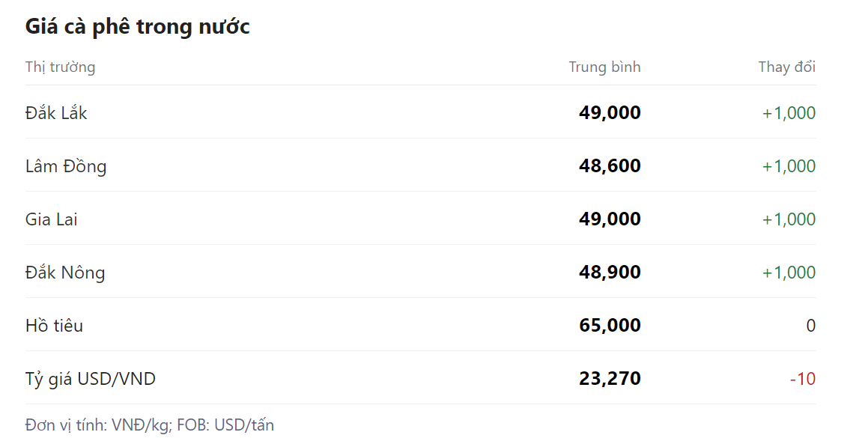Image resolution: width=868 pixels, height=438 pixels.
Task: Click the 'Đơn vị tính' unit footnote
Action: click(150, 425)
